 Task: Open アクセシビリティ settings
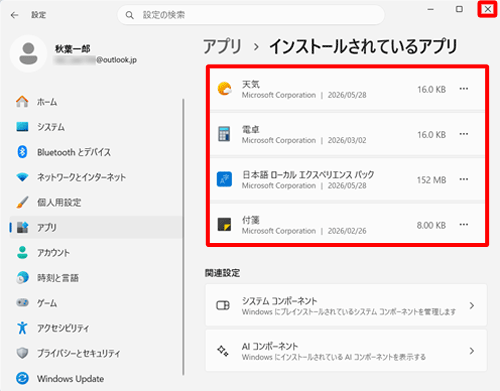96,328
